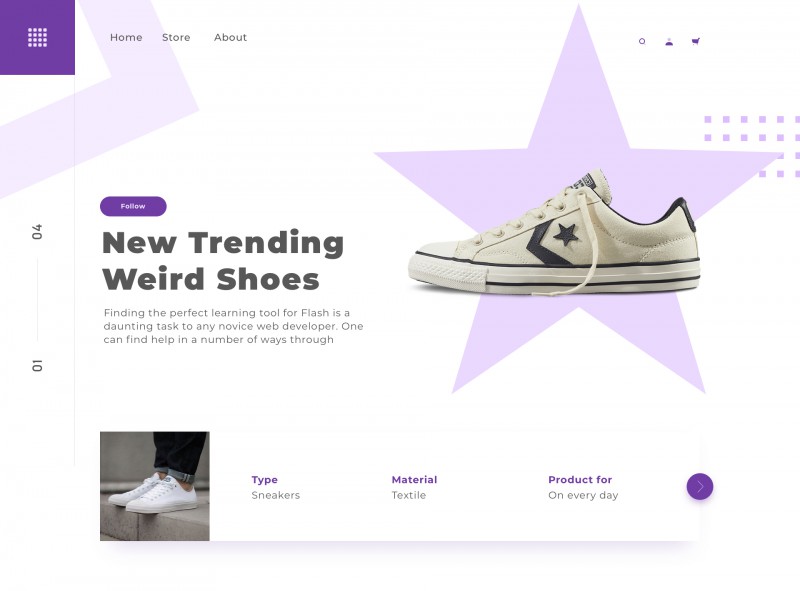Screen dimensions: 800x591
Task: Click the Product for label
Action: click(580, 479)
